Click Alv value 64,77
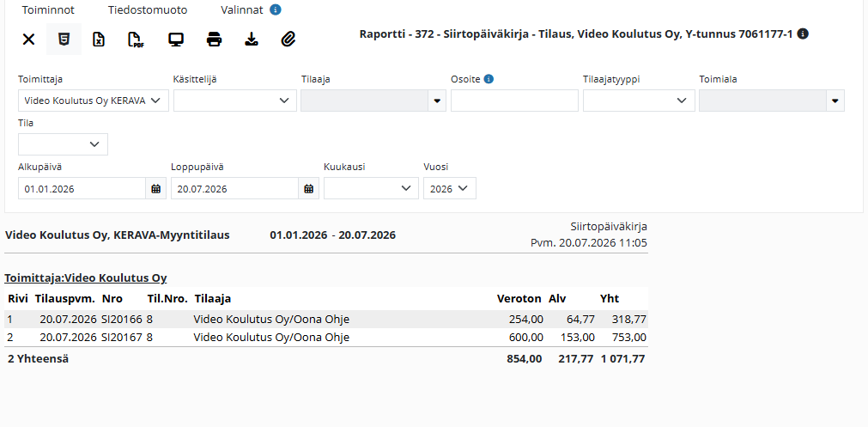 580,320
